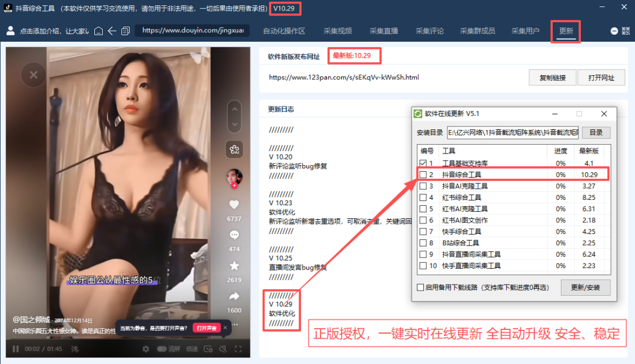Enter fullscreen mode on video
The width and height of the screenshot is (635, 364).
(238, 349)
